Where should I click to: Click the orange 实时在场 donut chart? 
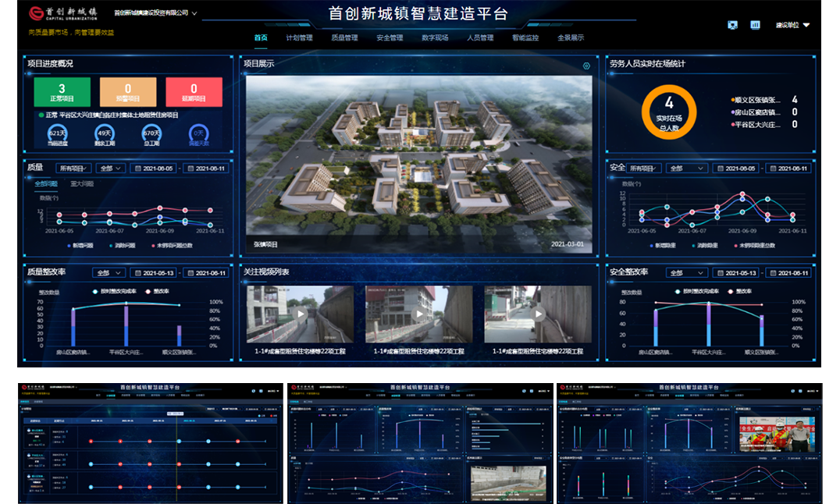click(669, 112)
